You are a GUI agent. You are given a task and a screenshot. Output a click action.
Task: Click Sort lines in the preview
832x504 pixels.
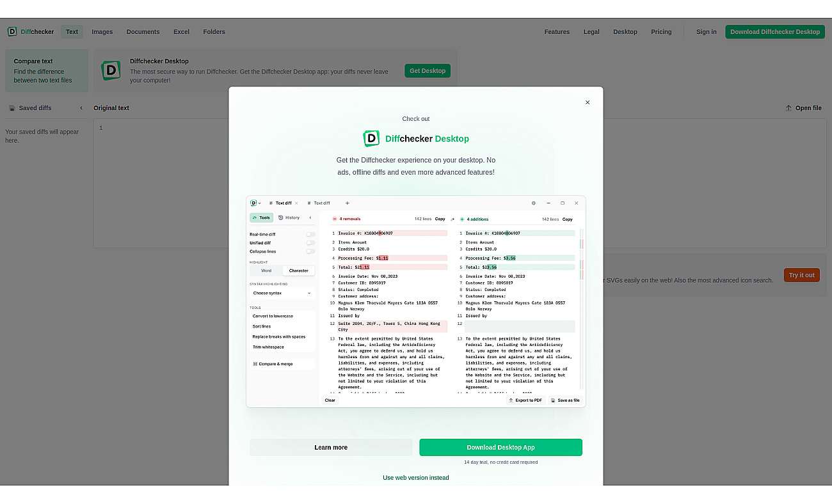262,326
